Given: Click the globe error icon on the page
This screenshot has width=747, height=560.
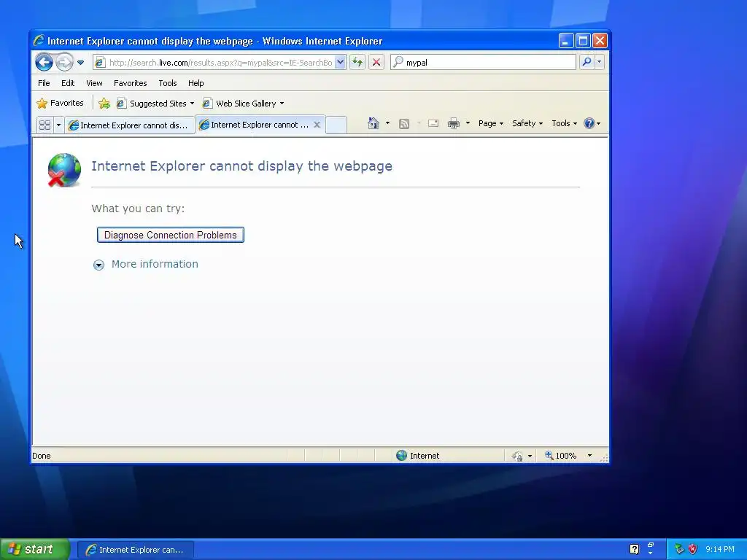Looking at the screenshot, I should (x=64, y=170).
